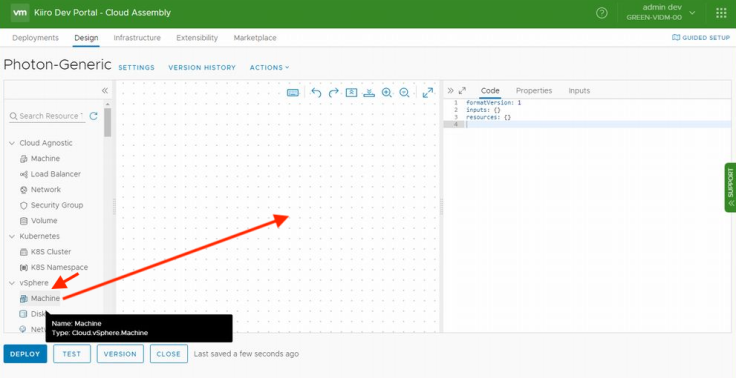Open blueprint Settings
736x378 pixels.
click(136, 68)
